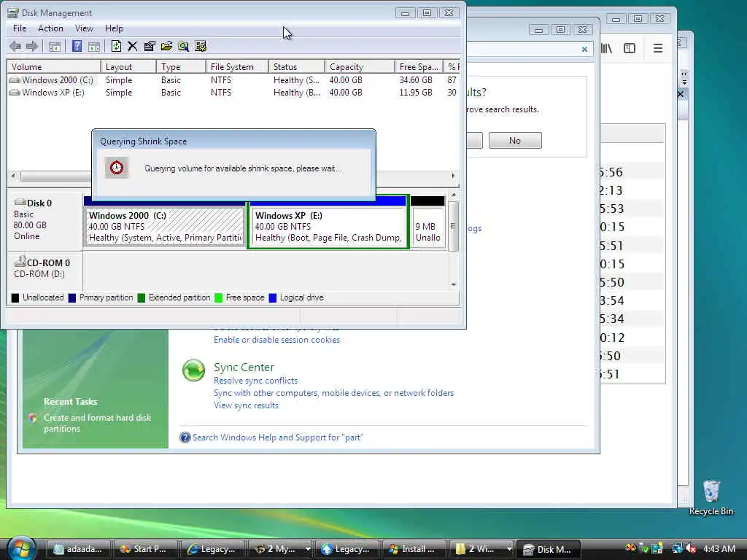747x560 pixels.
Task: Click the down arrow of disk pane scrollbar
Action: coord(454,284)
